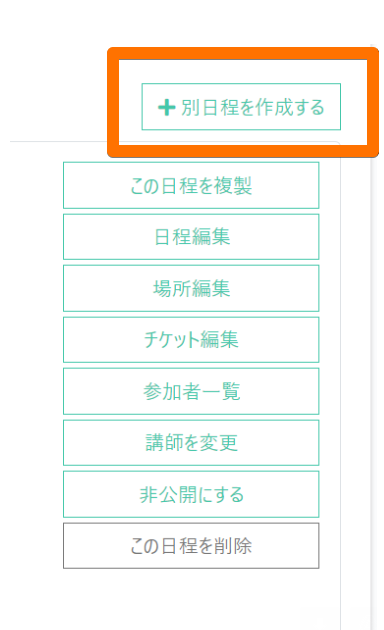Click the green plus symbol in orange box

(x=166, y=108)
